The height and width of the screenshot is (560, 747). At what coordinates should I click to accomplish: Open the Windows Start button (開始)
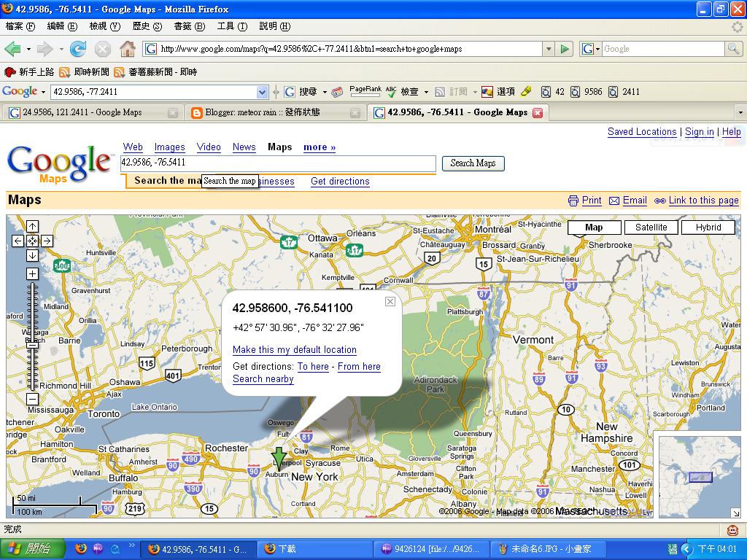click(32, 549)
